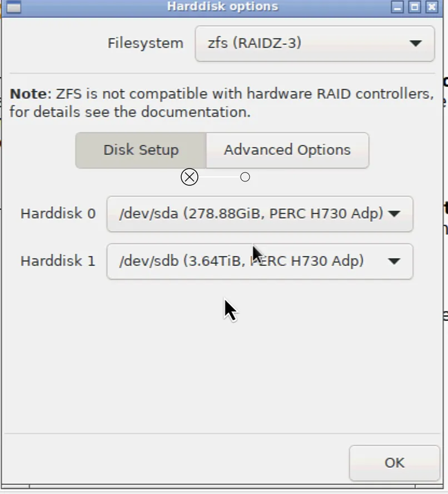Viewport: 448px width, 494px height.
Task: Click the small circle slider handle
Action: click(245, 176)
